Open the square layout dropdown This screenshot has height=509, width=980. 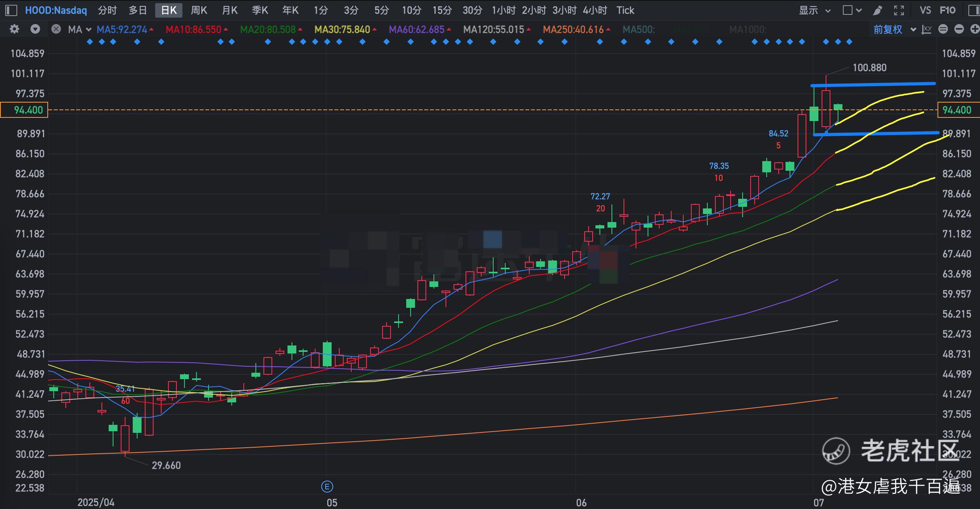click(852, 10)
